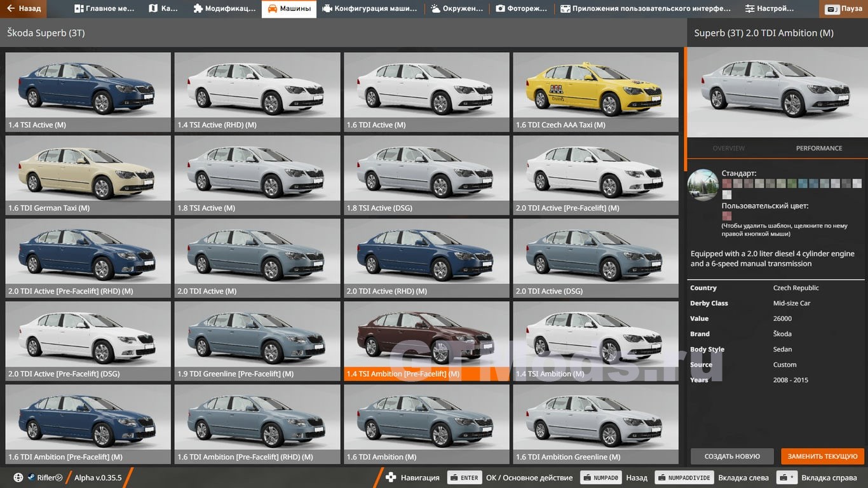Screen dimensions: 868x488
Task: Open the Главное меню tab
Action: point(104,9)
